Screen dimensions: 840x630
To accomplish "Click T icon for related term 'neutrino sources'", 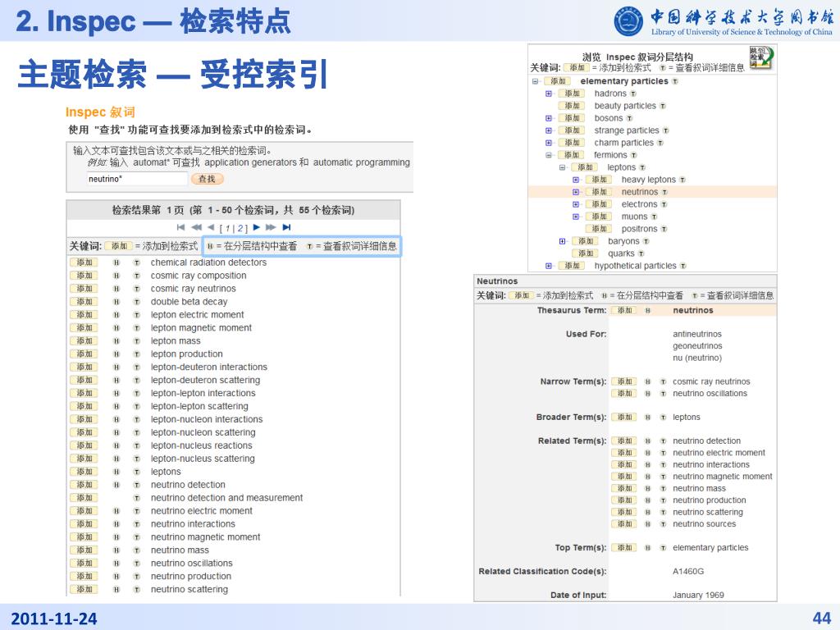I will click(x=663, y=524).
